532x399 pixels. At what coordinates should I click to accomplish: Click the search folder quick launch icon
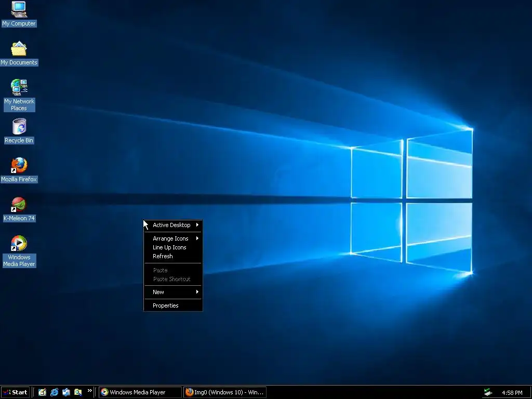click(78, 392)
